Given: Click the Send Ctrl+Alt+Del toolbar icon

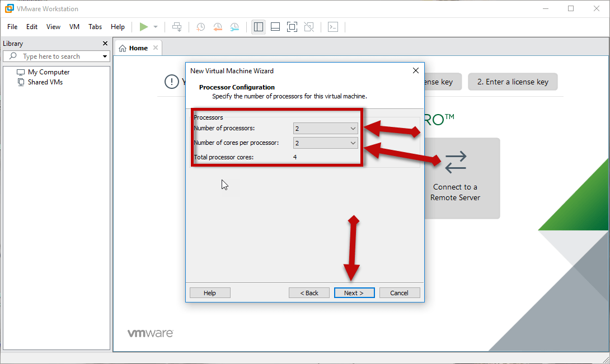Looking at the screenshot, I should [x=177, y=27].
